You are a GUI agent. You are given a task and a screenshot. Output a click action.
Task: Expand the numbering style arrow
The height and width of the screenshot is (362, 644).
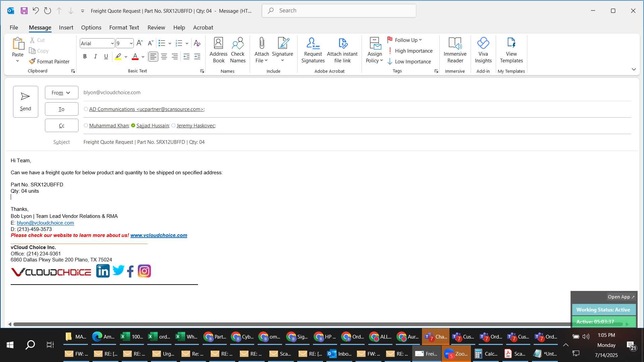point(187,44)
